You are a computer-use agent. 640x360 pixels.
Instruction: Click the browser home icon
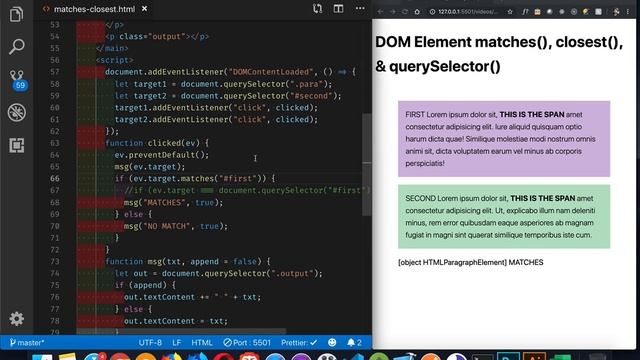coord(417,12)
